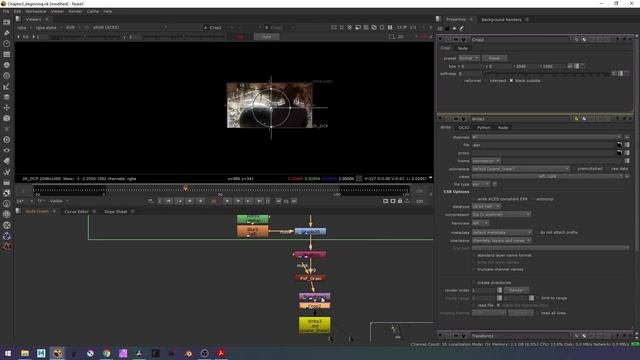This screenshot has height=360, width=640.
Task: Open the Merge nodes toolbar icon
Action: coord(7,97)
